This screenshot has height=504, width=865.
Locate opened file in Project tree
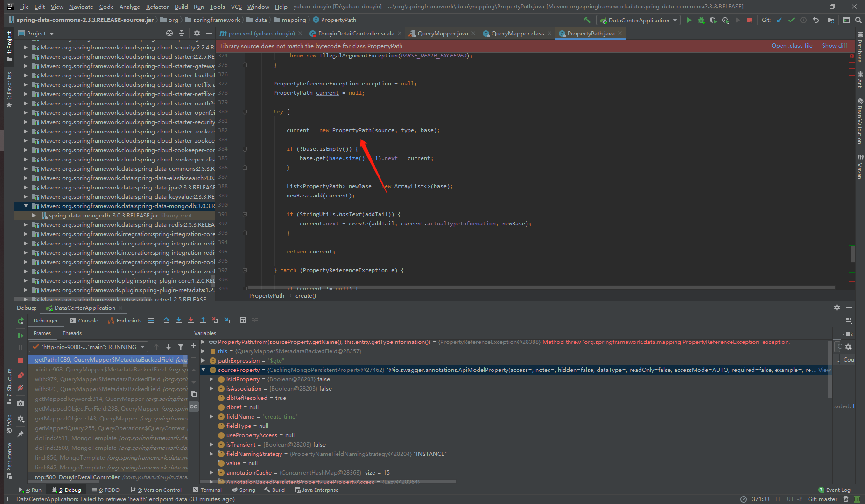click(x=169, y=33)
